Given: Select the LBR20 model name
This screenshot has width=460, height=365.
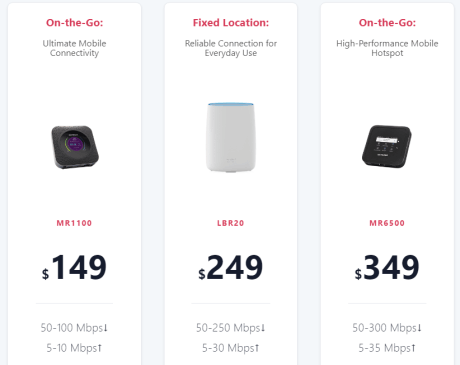Looking at the screenshot, I should pyautogui.click(x=231, y=223).
